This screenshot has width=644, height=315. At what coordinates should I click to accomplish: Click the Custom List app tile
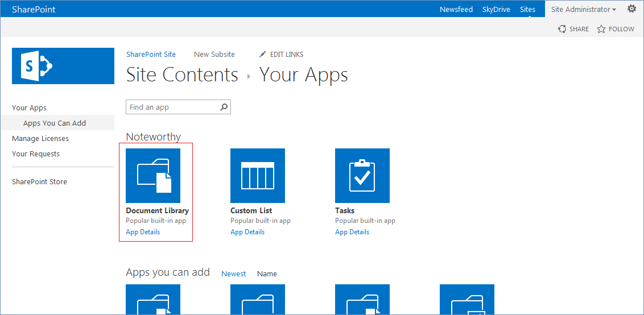tap(258, 176)
